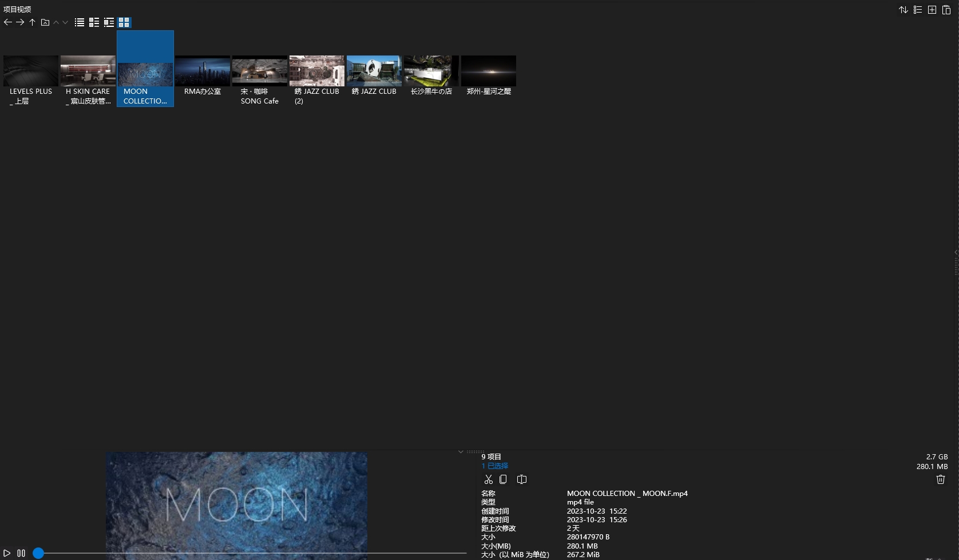
Task: Play the MOON video preview
Action: 7,553
